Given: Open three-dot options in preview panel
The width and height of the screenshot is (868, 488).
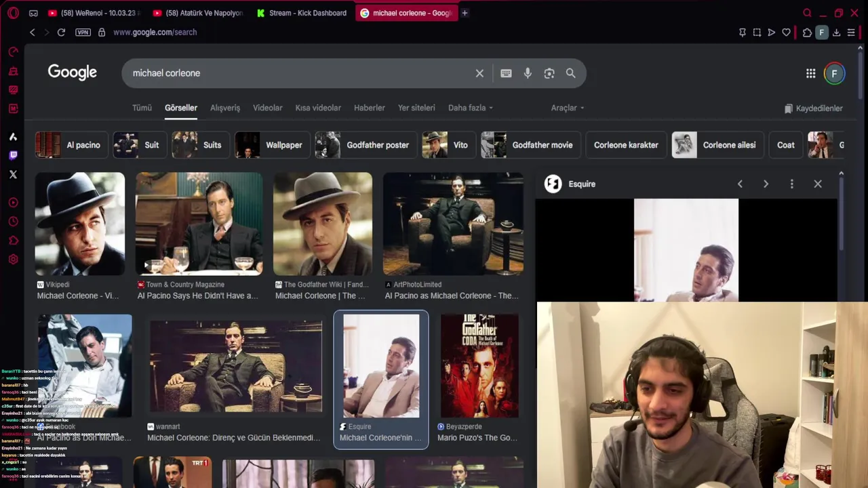Looking at the screenshot, I should pyautogui.click(x=791, y=184).
